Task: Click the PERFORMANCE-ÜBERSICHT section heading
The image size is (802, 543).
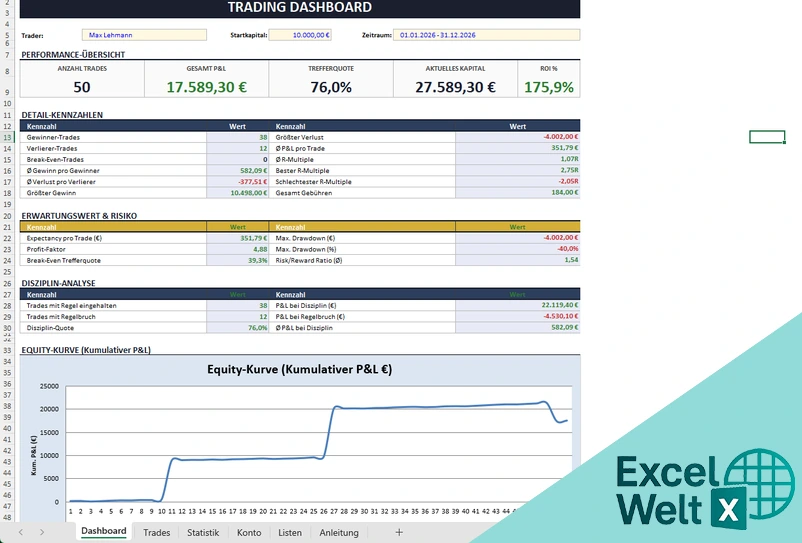Action: pyautogui.click(x=73, y=54)
